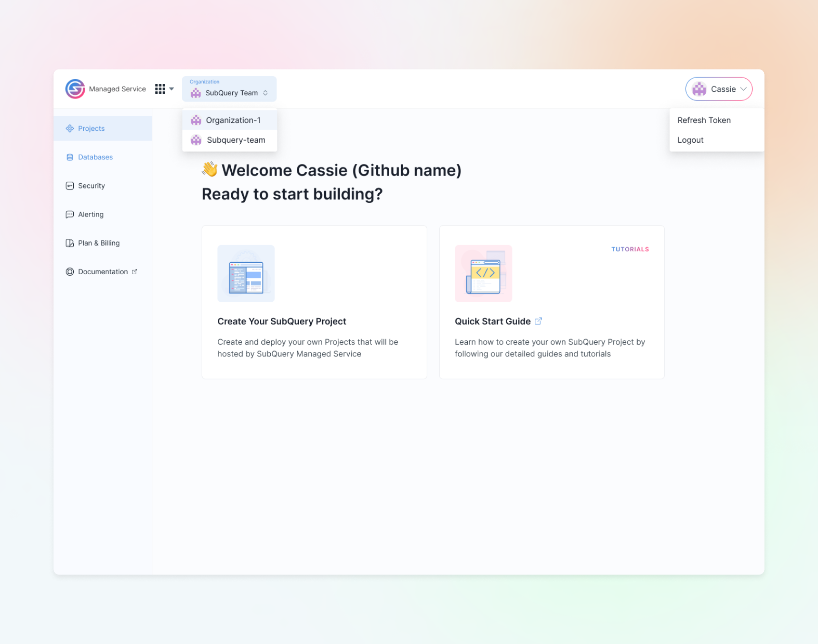818x644 pixels.
Task: Click the Welcome Cassie (Github name) heading
Action: (x=341, y=170)
